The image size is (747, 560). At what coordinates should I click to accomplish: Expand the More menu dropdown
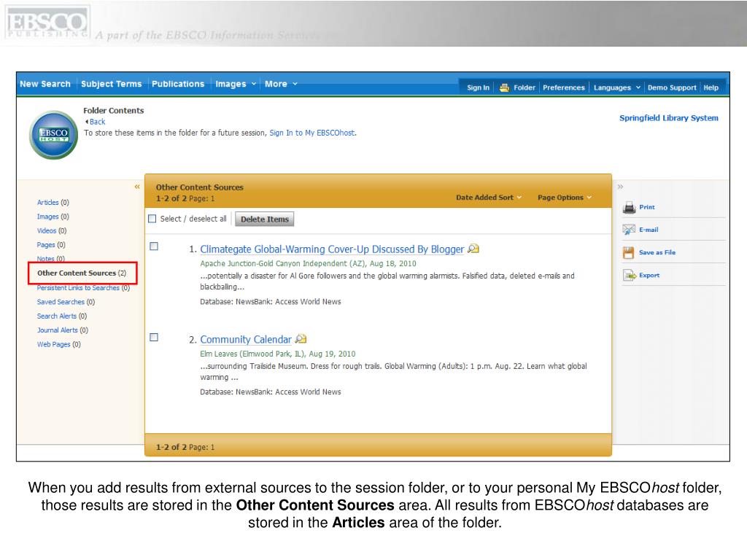(x=281, y=84)
